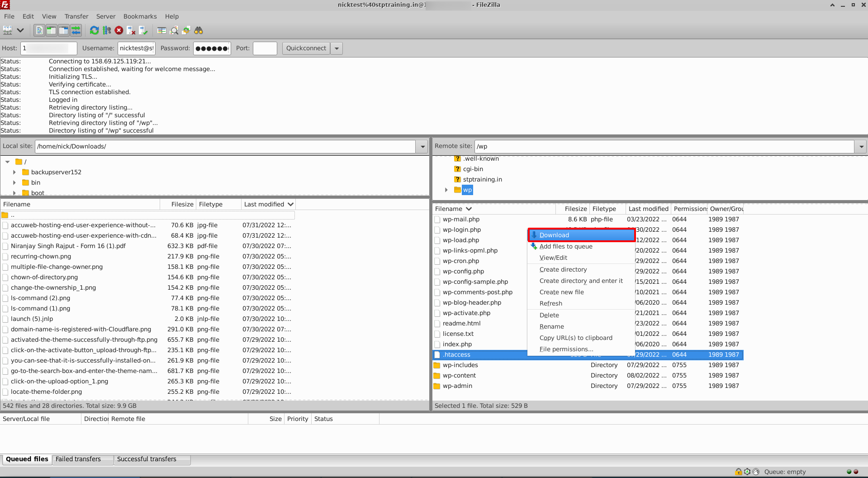Sort the local list by Last modified
Viewport: 868px width, 478px height.
pos(268,204)
